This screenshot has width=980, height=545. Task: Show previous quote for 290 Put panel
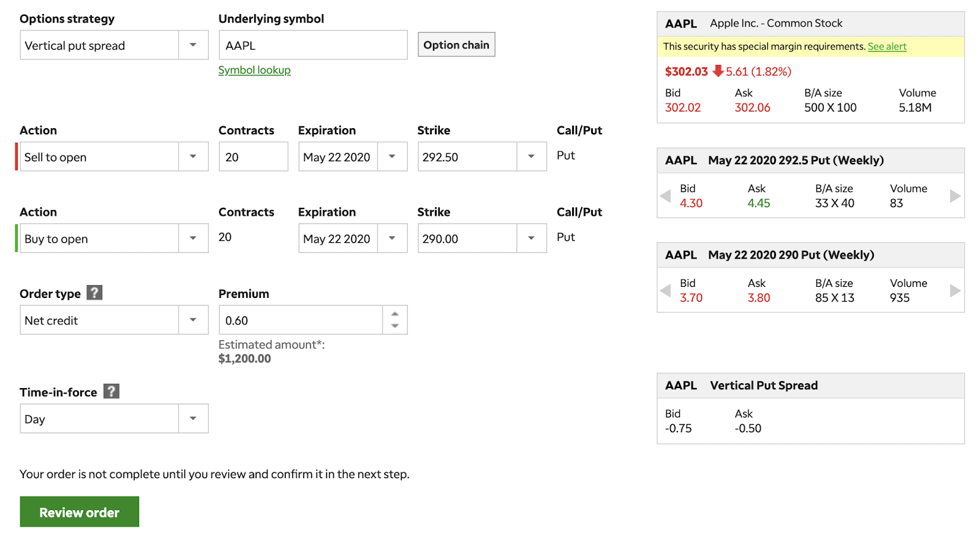[666, 291]
